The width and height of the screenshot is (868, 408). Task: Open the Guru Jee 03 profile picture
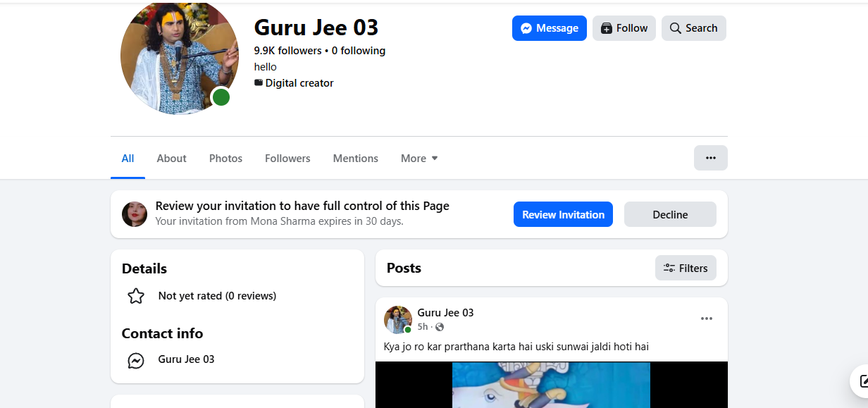click(x=179, y=58)
